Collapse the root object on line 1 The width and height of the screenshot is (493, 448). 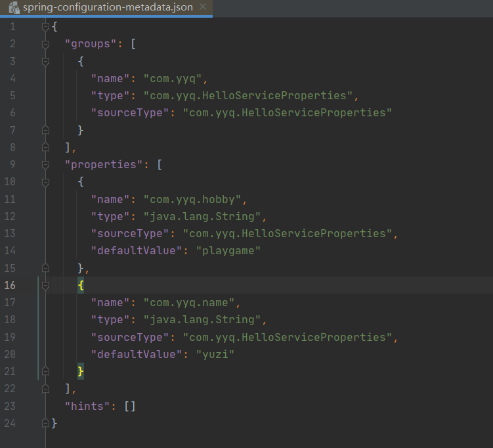[x=45, y=26]
